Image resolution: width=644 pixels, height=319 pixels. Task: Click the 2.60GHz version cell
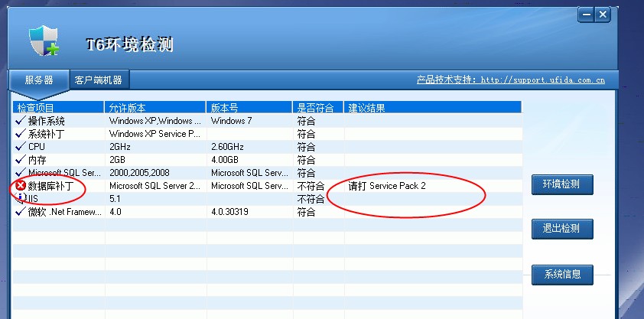[227, 147]
